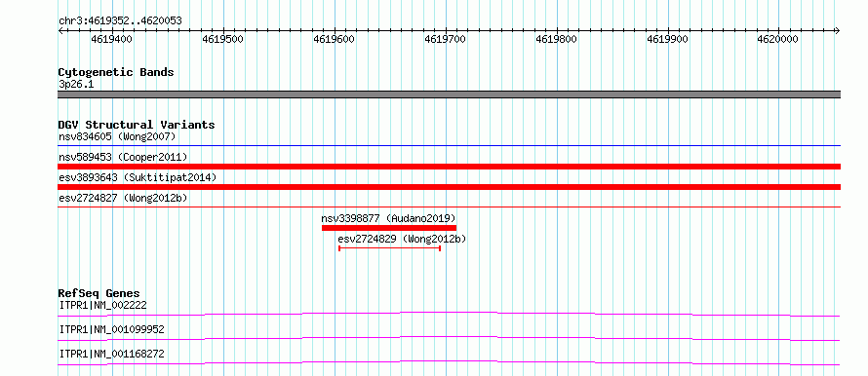Select the esv2724829 (Wong2012b) variant bar

pyautogui.click(x=389, y=248)
